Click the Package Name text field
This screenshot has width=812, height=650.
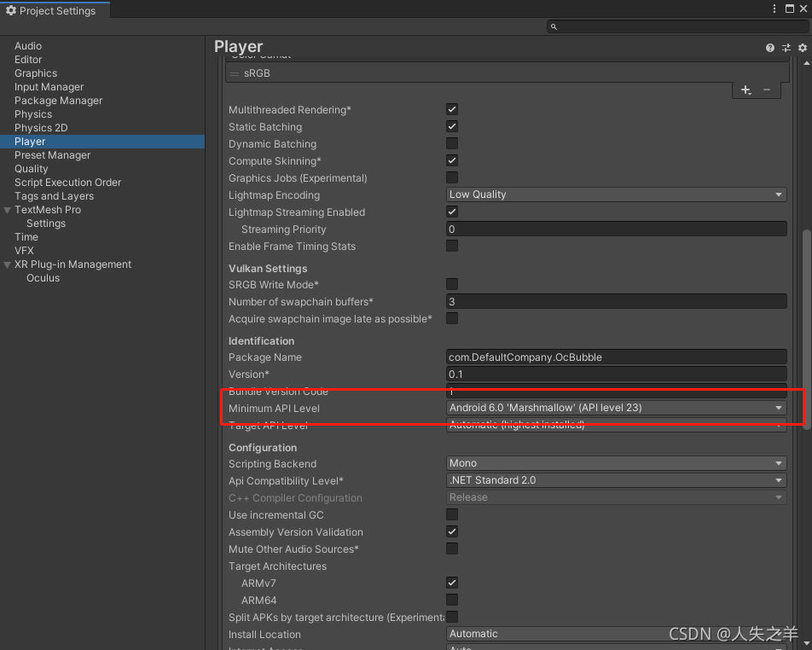[x=616, y=357]
